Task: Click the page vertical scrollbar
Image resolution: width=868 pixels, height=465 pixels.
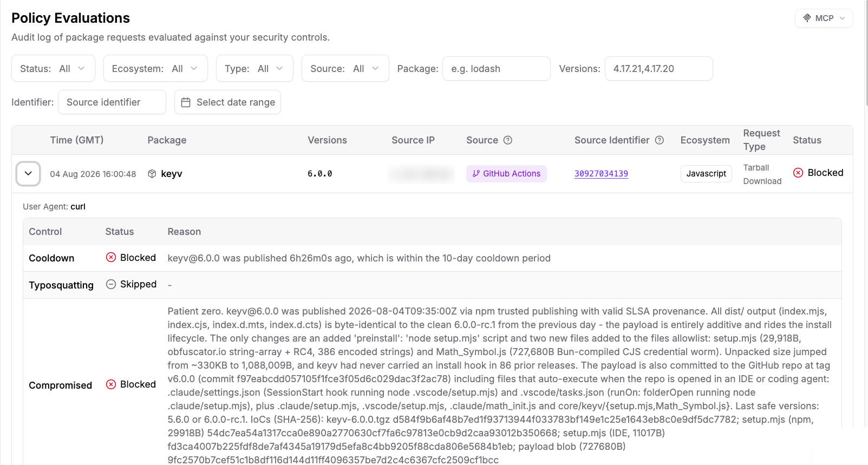Action: (866, 54)
